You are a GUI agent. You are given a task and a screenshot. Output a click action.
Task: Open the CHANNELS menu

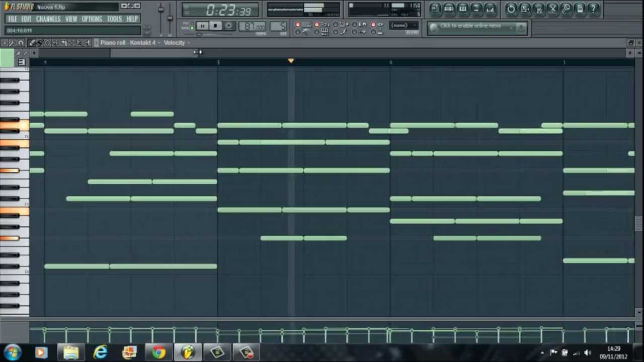tap(48, 19)
